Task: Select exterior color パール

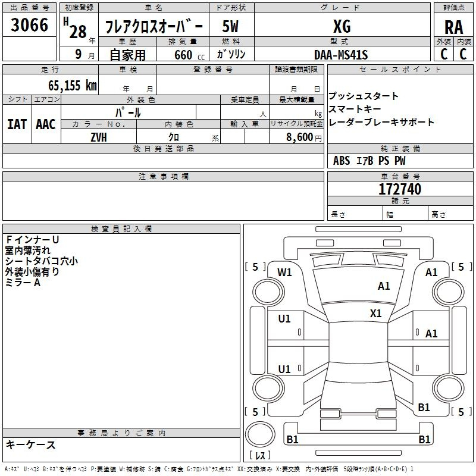Action: tap(128, 112)
